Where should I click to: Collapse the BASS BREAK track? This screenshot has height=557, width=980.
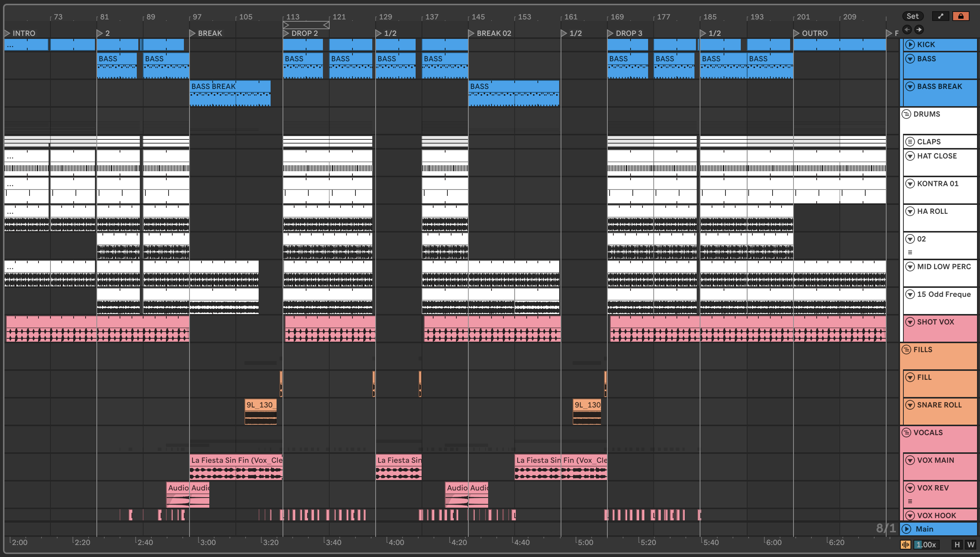tap(910, 86)
